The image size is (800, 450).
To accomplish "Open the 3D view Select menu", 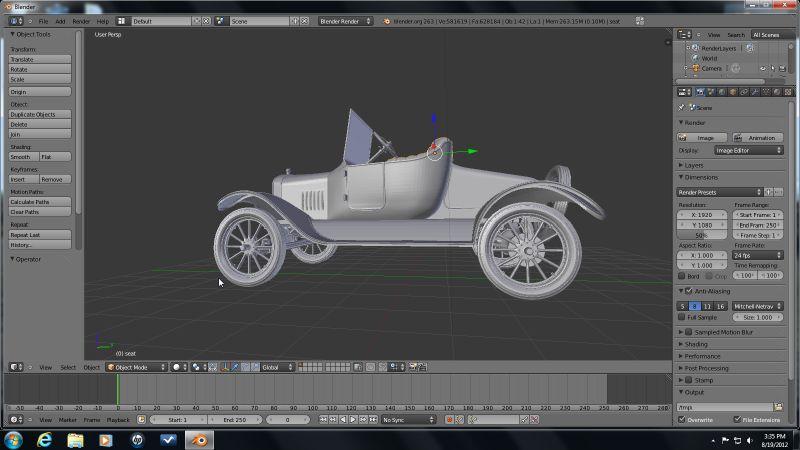I will [68, 367].
